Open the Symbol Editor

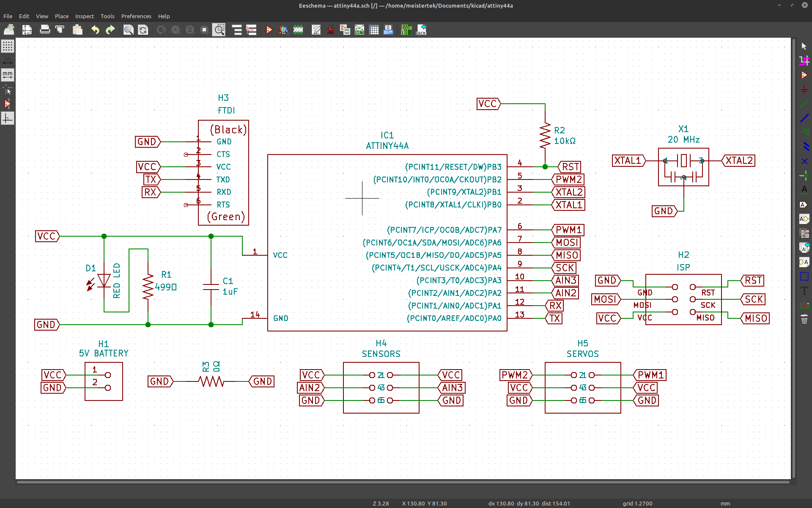(x=269, y=30)
